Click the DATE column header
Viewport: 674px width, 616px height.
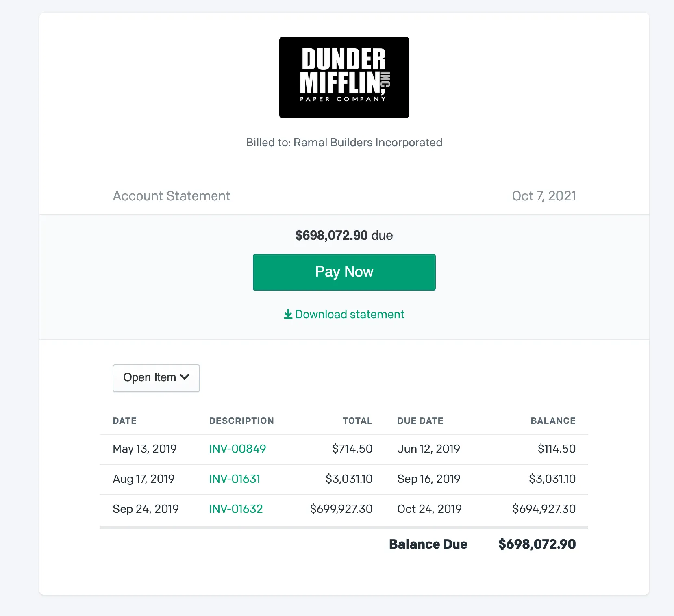click(x=124, y=421)
